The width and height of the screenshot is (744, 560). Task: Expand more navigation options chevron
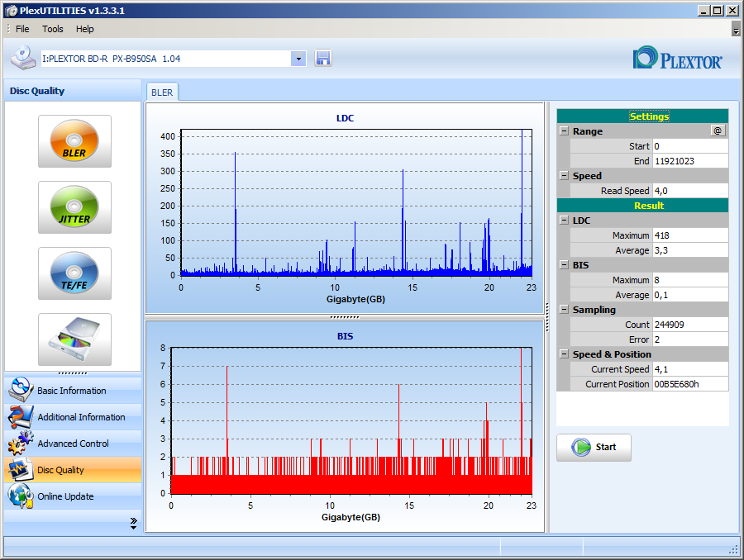pyautogui.click(x=133, y=524)
